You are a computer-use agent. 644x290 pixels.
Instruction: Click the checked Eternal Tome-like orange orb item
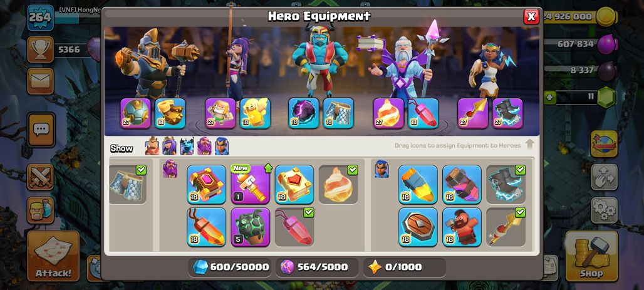pyautogui.click(x=338, y=184)
